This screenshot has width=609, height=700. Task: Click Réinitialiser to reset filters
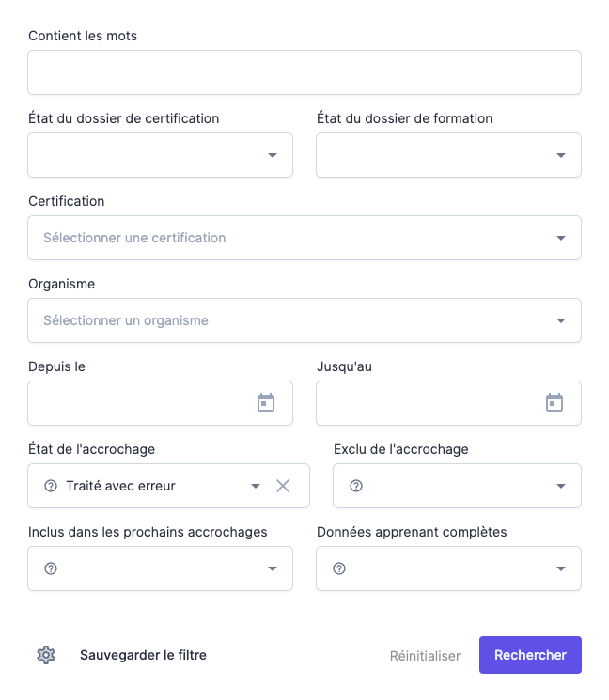coord(425,656)
